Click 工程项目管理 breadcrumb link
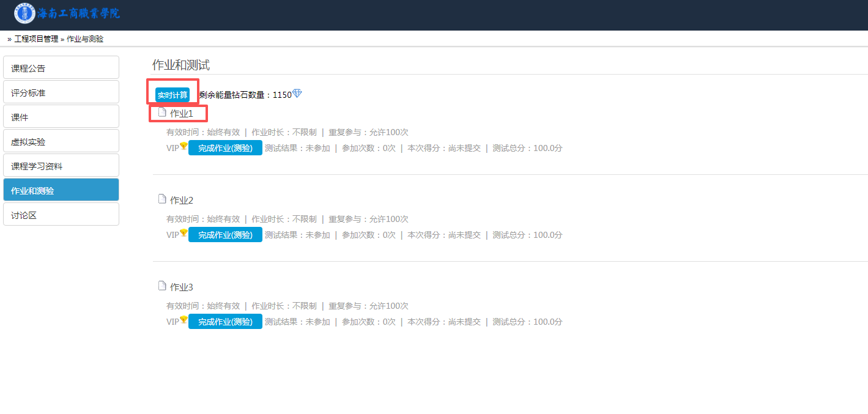Screen dimensions: 868x414 [36, 39]
